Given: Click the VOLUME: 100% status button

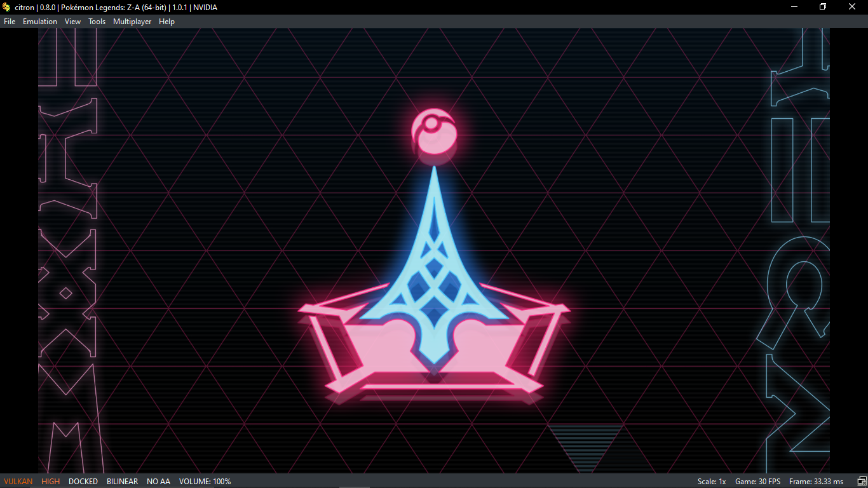Looking at the screenshot, I should point(205,482).
